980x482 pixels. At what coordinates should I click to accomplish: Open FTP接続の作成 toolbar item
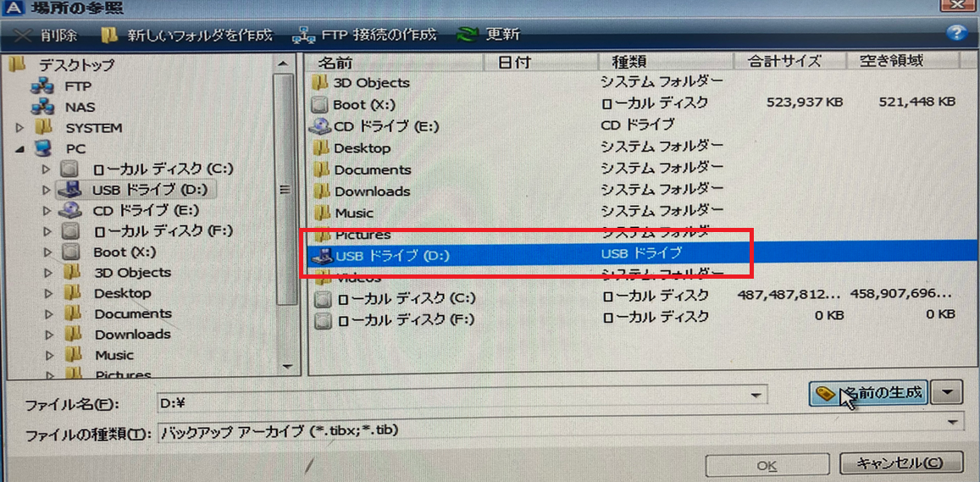[x=364, y=35]
